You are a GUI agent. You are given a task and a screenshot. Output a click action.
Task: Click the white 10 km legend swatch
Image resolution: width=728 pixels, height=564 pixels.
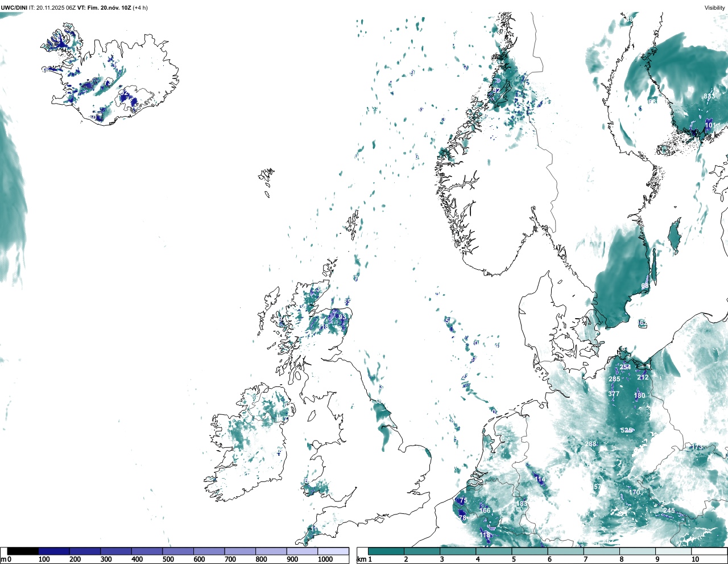point(709,551)
